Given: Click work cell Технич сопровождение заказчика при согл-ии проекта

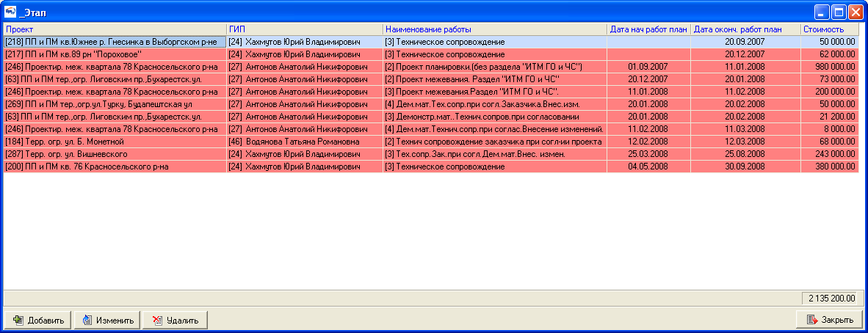Looking at the screenshot, I should tap(495, 142).
